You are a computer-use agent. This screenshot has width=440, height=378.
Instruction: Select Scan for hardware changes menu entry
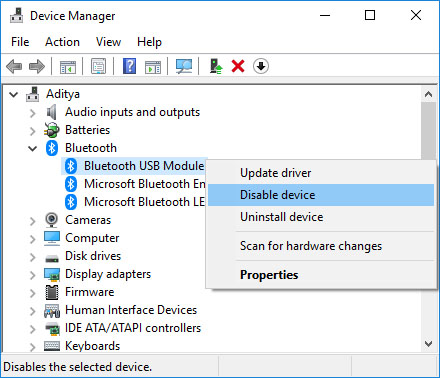coord(321,246)
